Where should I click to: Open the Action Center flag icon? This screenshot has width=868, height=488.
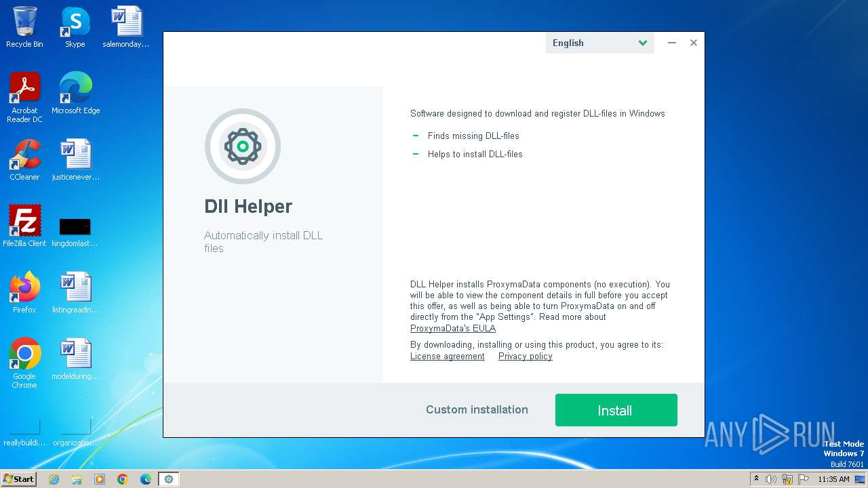804,479
